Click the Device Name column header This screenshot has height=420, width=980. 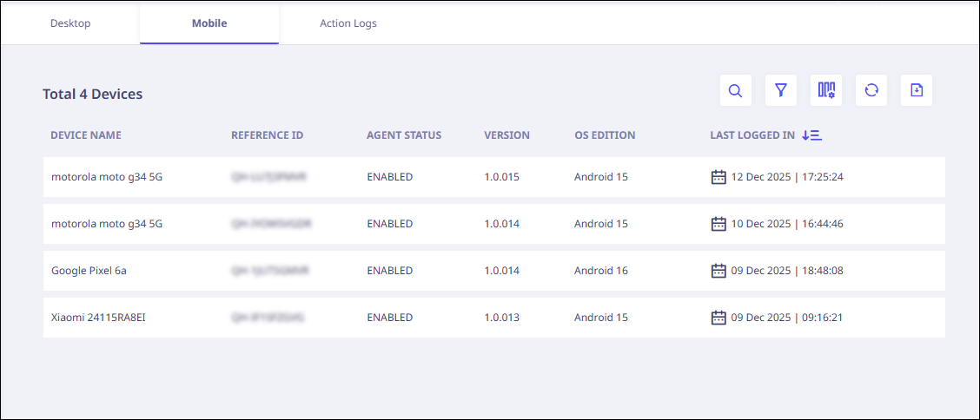coord(86,135)
